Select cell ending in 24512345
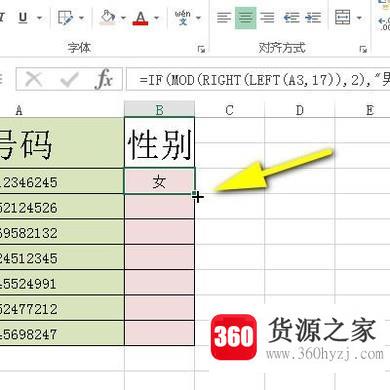The width and height of the screenshot is (390, 390). (x=62, y=257)
